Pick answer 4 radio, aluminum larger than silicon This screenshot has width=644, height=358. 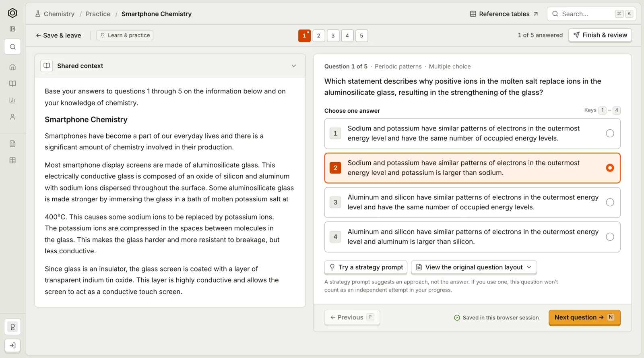pyautogui.click(x=610, y=237)
